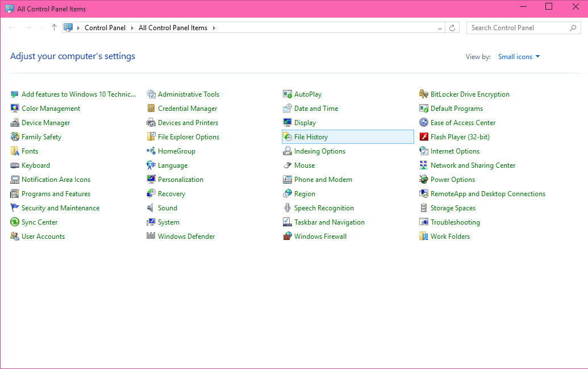
Task: Open Taskbar and Navigation settings
Action: pos(330,222)
